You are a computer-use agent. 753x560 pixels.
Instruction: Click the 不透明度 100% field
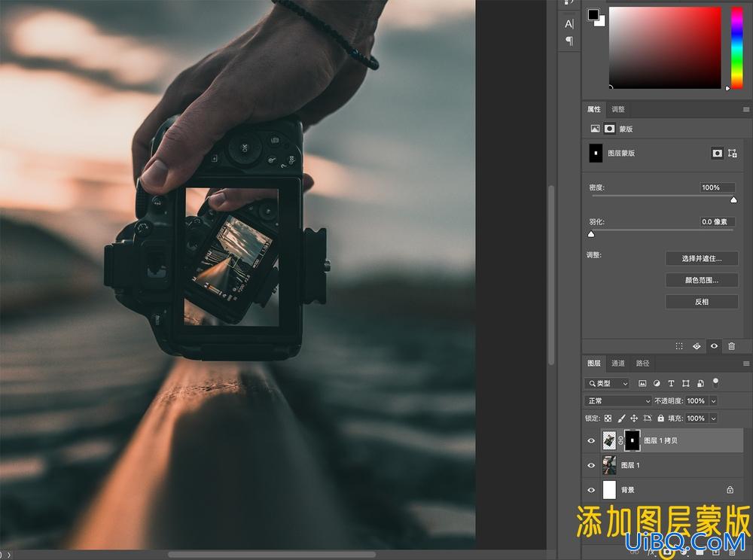(696, 400)
